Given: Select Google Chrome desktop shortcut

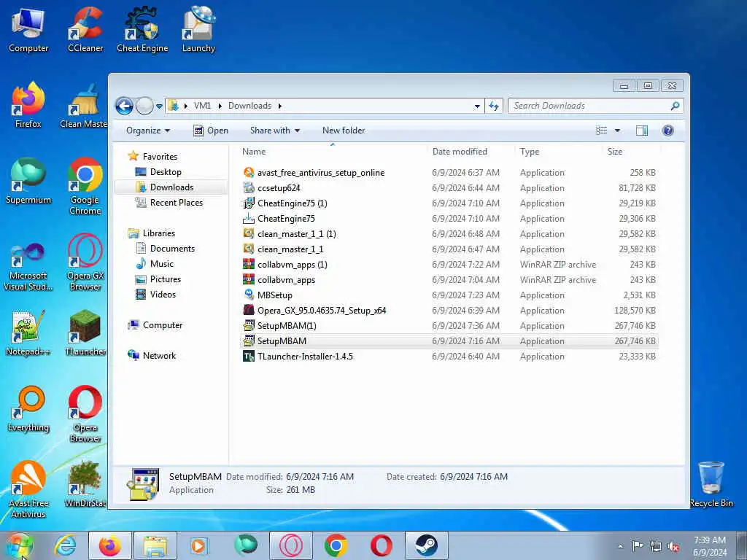Looking at the screenshot, I should 85,187.
